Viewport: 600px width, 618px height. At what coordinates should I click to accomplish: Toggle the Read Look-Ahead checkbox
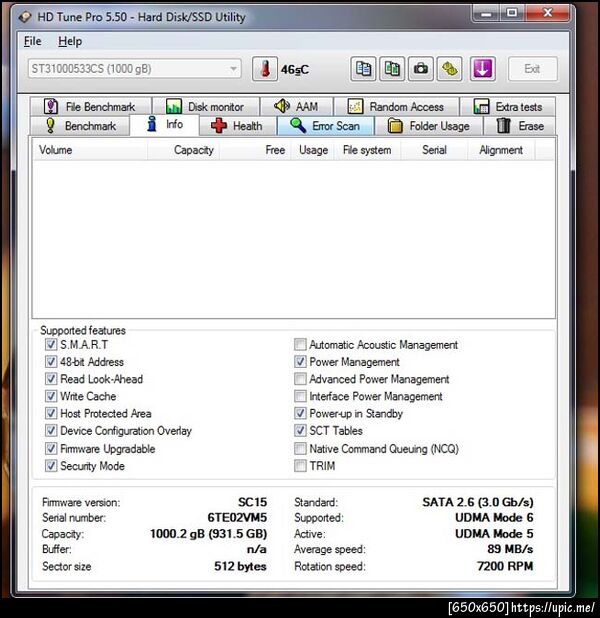pyautogui.click(x=51, y=379)
